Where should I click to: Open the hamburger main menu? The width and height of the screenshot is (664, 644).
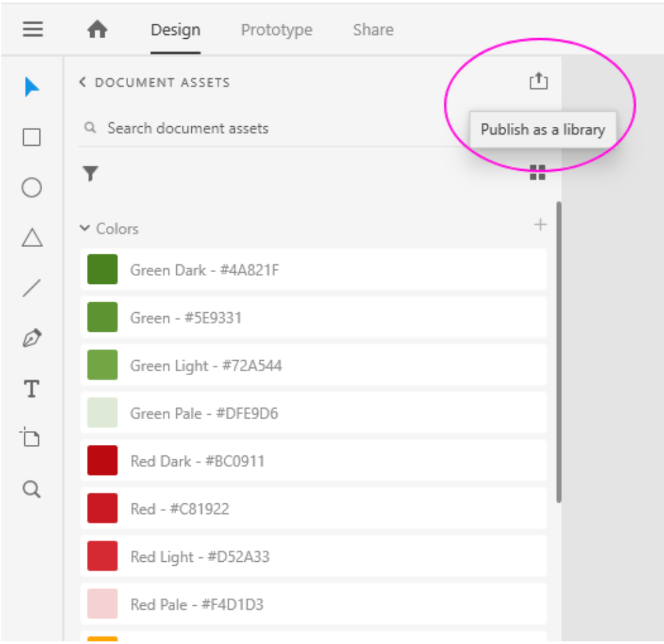tap(33, 30)
